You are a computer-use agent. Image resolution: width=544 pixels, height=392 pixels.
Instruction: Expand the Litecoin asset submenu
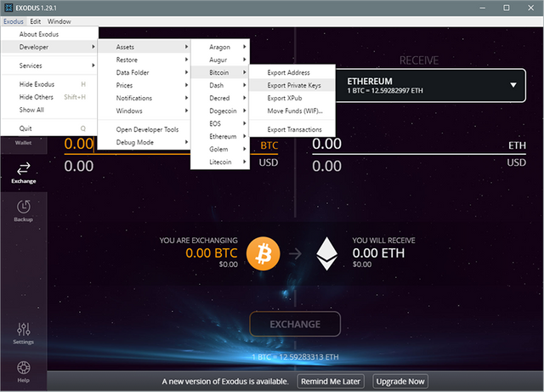[x=220, y=162]
